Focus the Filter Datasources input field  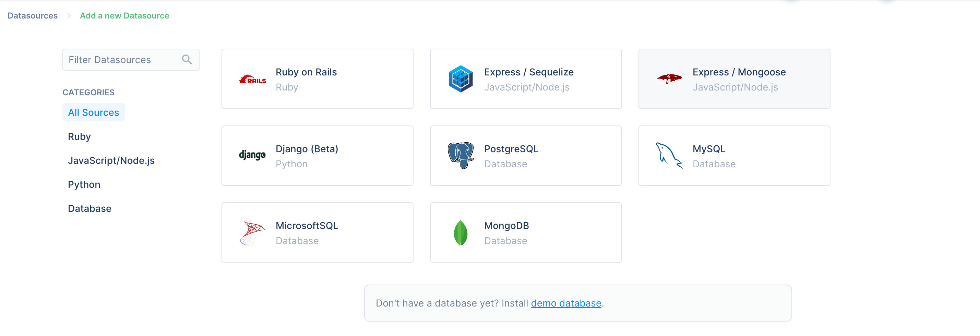point(122,60)
